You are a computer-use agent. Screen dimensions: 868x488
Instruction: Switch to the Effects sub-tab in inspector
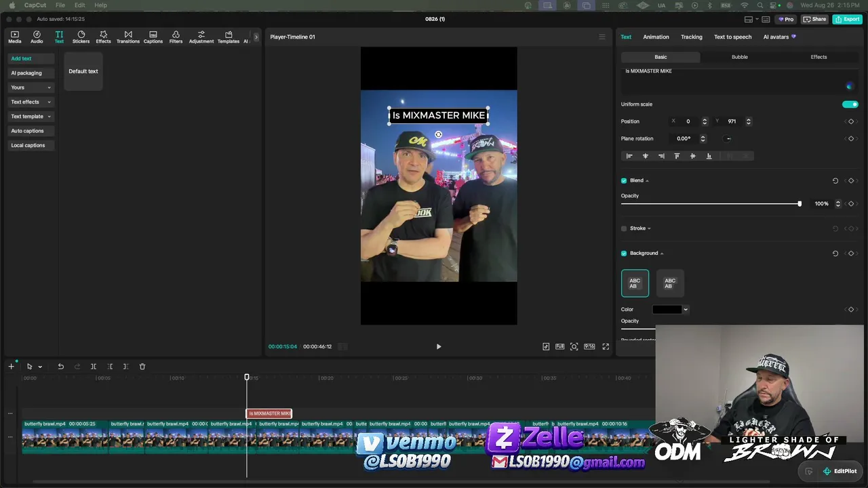pyautogui.click(x=818, y=57)
